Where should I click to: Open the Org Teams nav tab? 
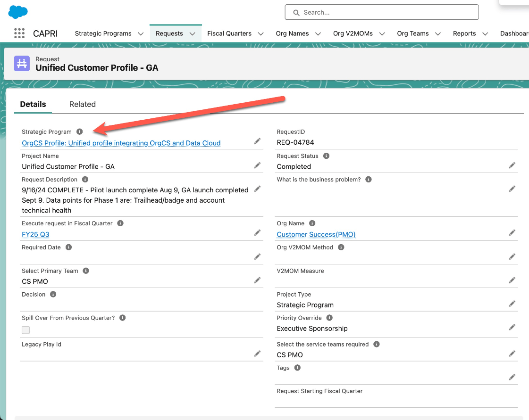tap(412, 33)
